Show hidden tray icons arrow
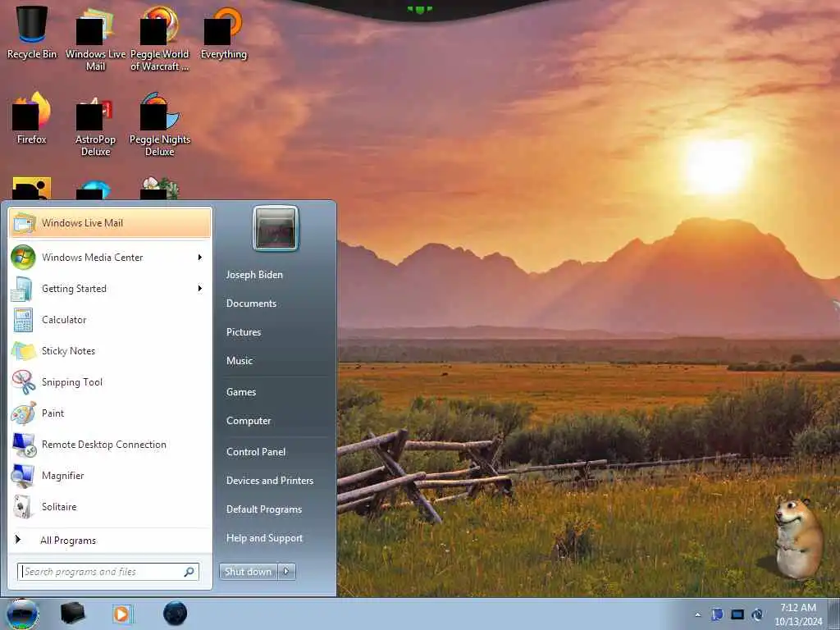Image resolution: width=840 pixels, height=630 pixels. [x=697, y=615]
